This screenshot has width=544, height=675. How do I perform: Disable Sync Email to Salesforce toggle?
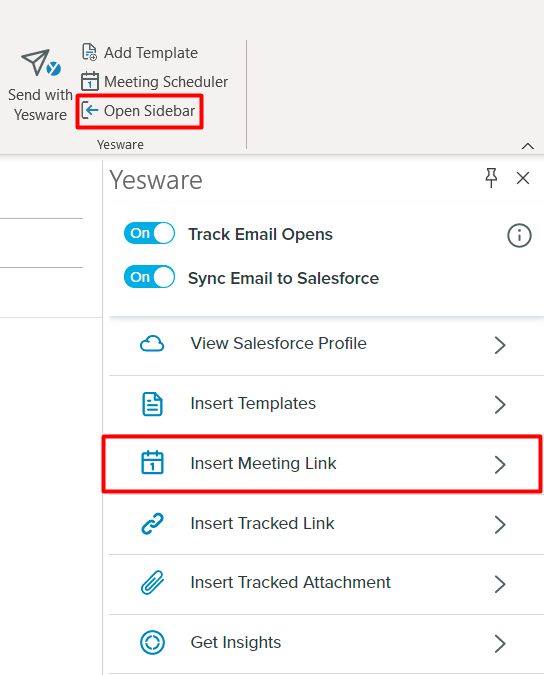(x=149, y=277)
